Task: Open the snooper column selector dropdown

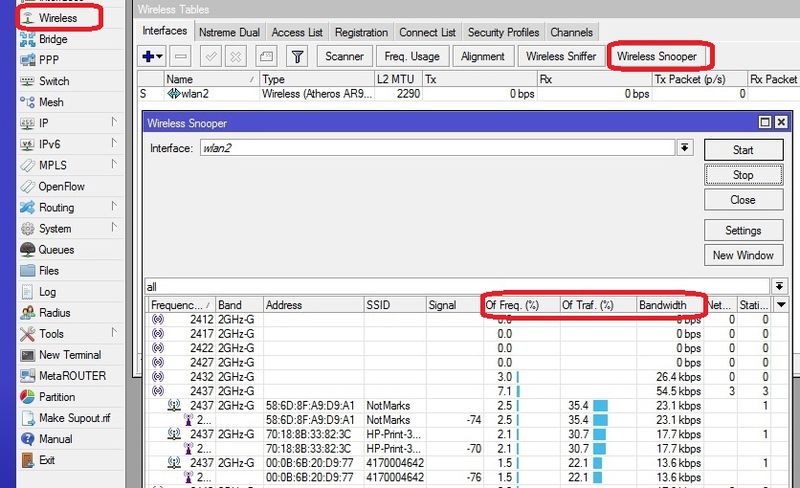Action: click(781, 305)
